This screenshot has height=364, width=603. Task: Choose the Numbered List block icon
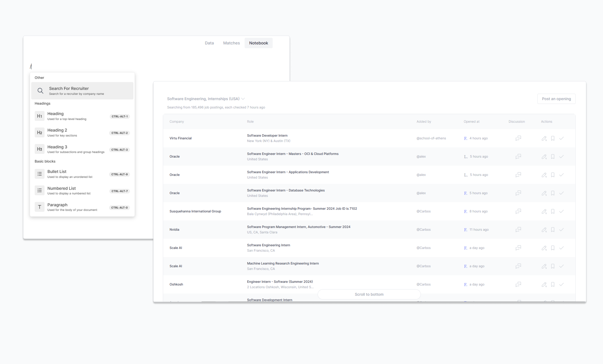tap(39, 190)
